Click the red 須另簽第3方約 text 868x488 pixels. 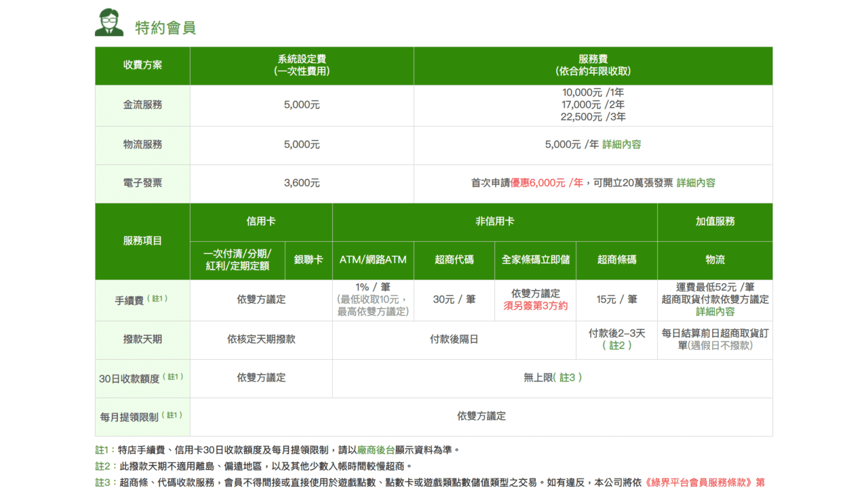point(535,306)
